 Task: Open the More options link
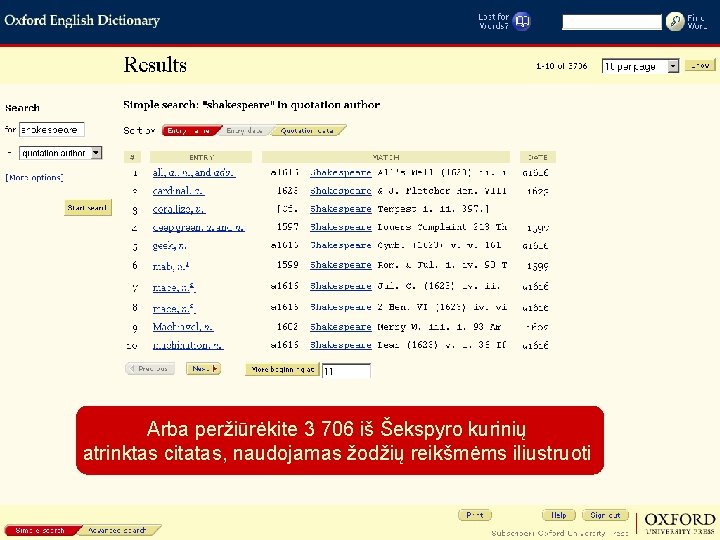34,177
